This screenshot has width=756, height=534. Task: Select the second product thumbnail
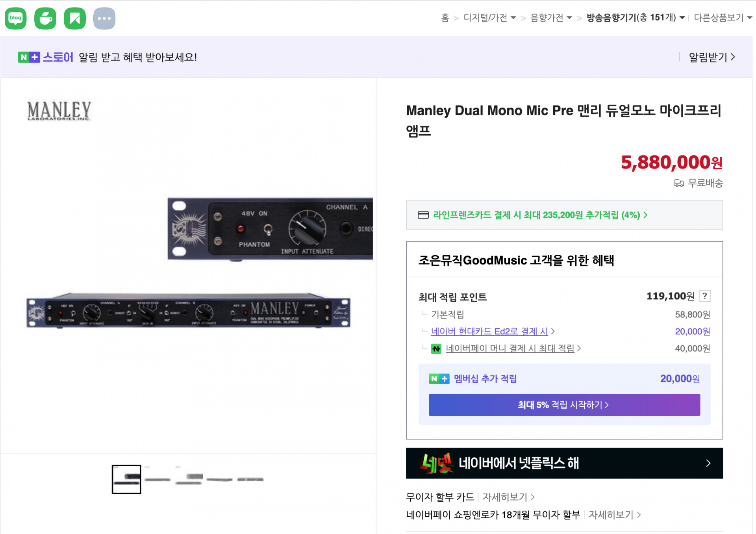[x=157, y=479]
